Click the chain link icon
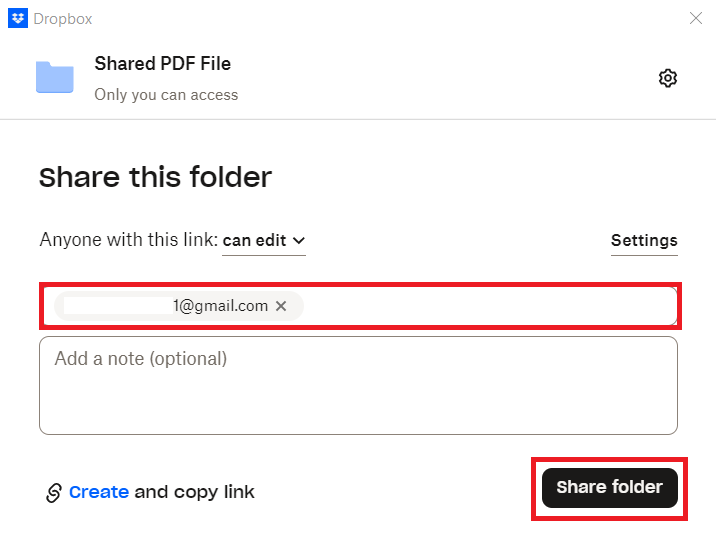This screenshot has height=546, width=720. pos(53,493)
